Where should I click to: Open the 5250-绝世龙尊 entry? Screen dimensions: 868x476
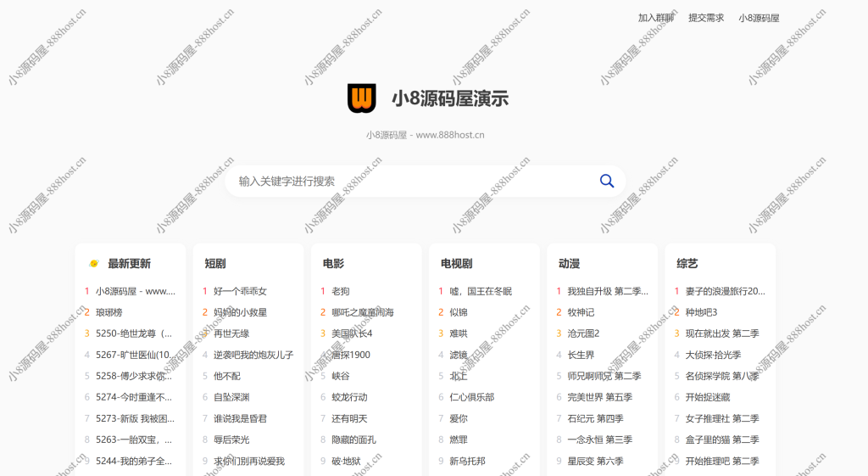pos(134,333)
